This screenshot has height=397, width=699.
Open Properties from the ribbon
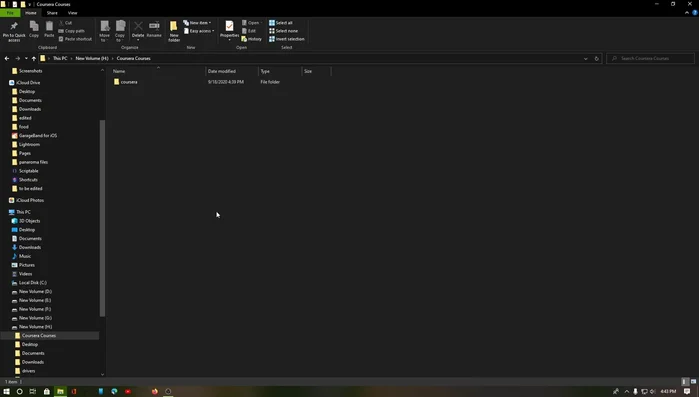tap(229, 30)
